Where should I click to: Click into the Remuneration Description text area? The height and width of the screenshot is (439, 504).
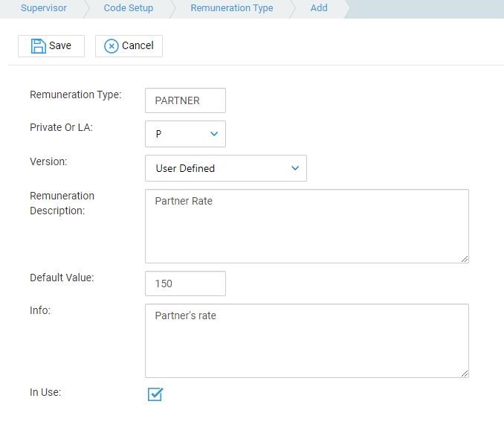pos(307,226)
